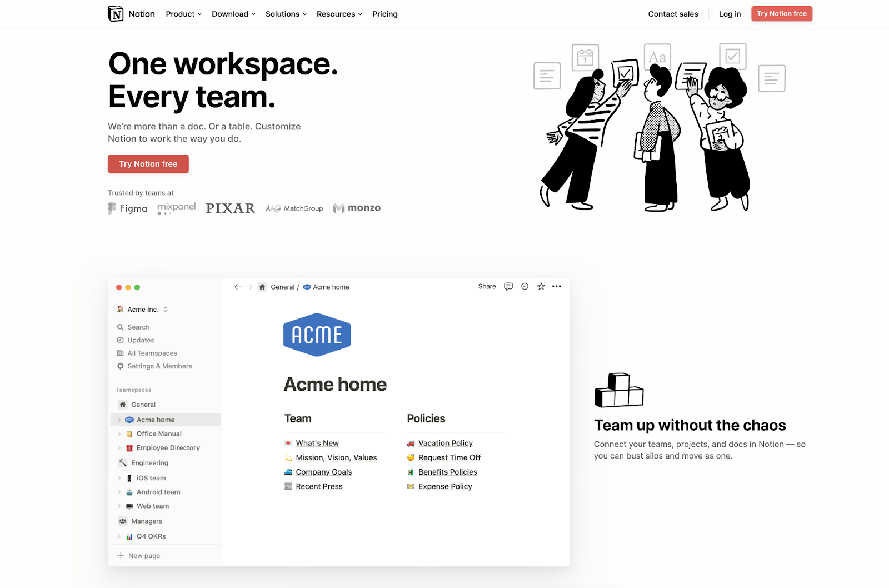This screenshot has height=588, width=889.
Task: Open the Request Time Off page
Action: (x=450, y=457)
